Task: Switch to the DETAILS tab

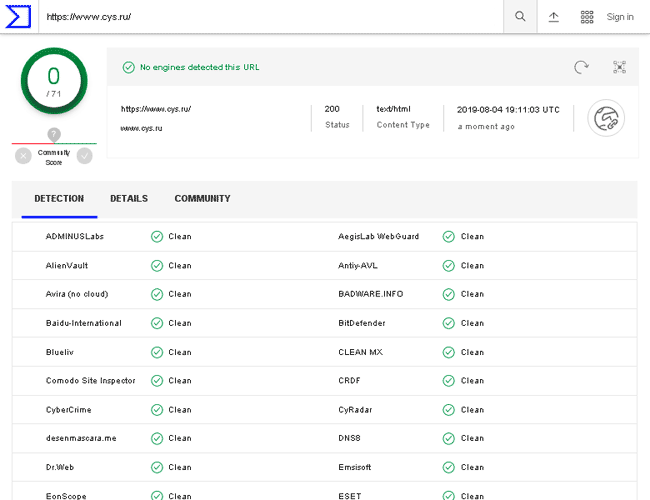Action: tap(129, 199)
